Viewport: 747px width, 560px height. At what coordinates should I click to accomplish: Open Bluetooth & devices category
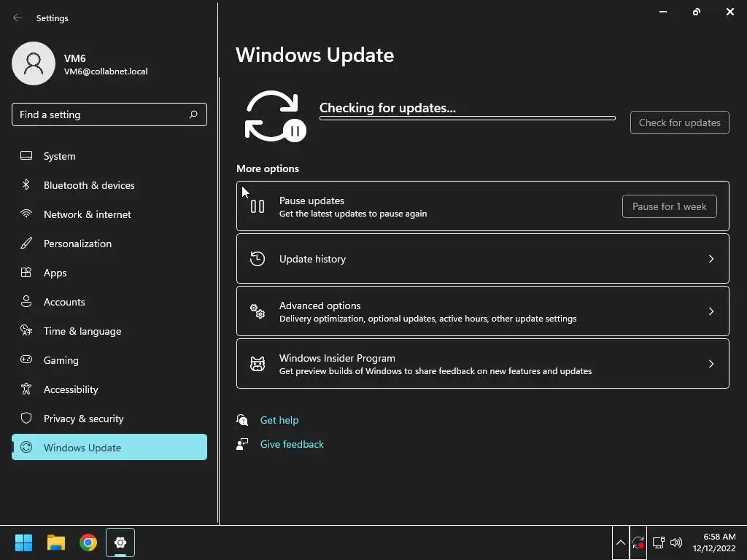[109, 184]
